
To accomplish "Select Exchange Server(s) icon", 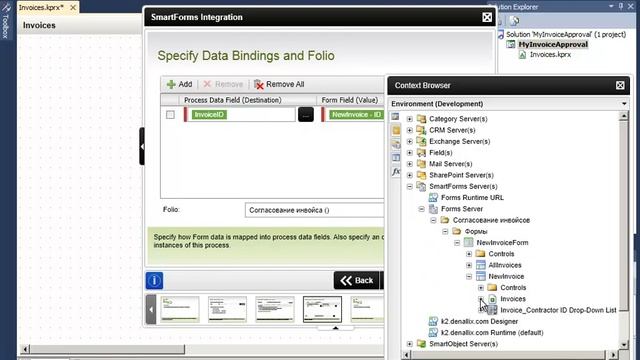I will tap(421, 141).
